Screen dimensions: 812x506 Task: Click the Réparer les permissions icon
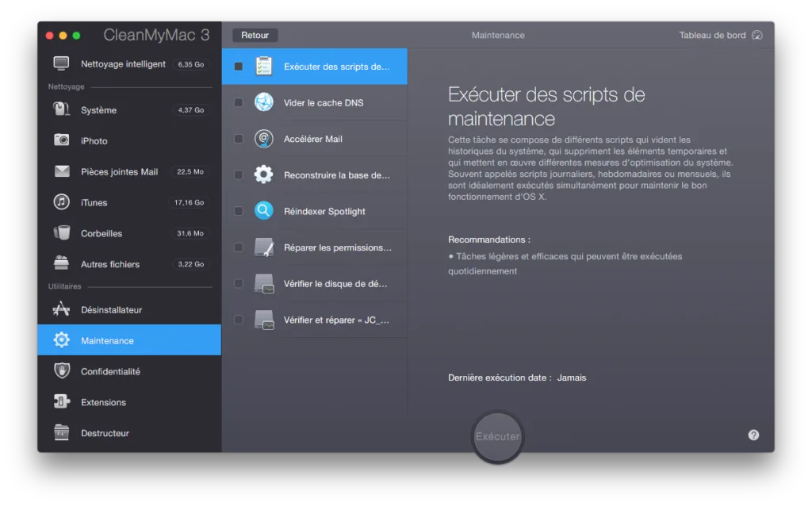[x=264, y=247]
